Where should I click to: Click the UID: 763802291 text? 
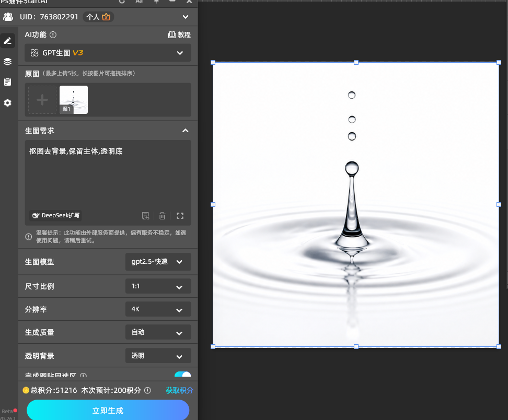(49, 17)
